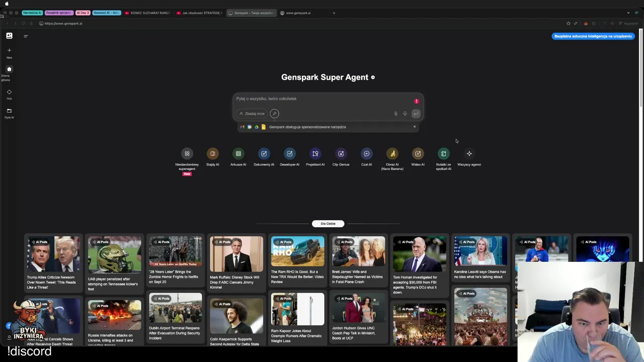Click the Genspark obsługuje spersonalizowane narzędzia link
This screenshot has height=362, width=644.
click(307, 127)
